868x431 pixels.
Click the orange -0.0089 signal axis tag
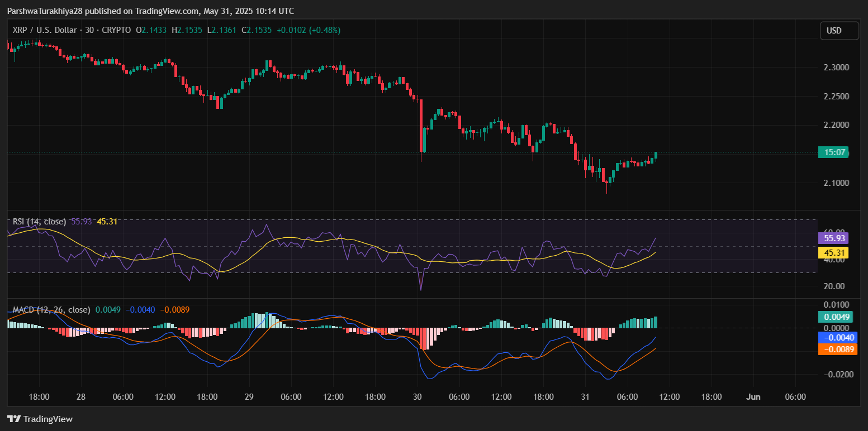tap(833, 349)
